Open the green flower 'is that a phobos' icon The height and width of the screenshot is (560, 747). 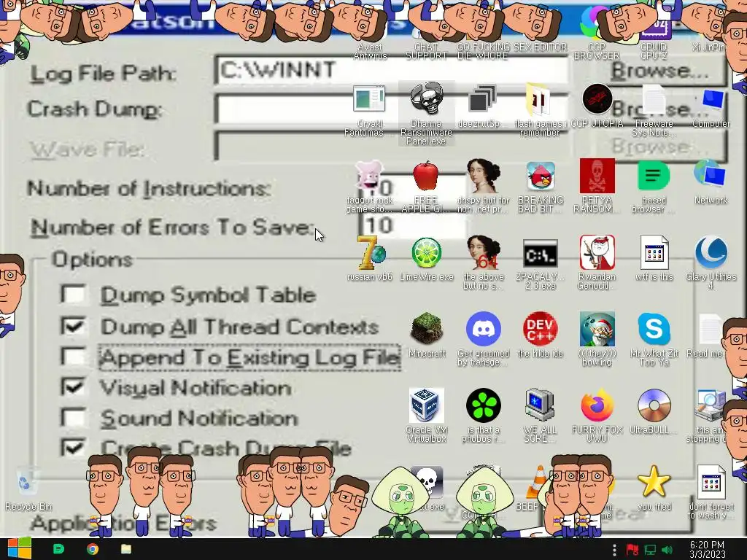[x=483, y=405]
